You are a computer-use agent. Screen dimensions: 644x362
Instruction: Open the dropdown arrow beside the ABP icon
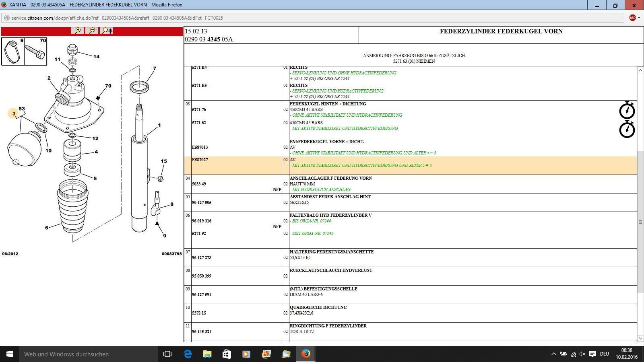(x=639, y=18)
